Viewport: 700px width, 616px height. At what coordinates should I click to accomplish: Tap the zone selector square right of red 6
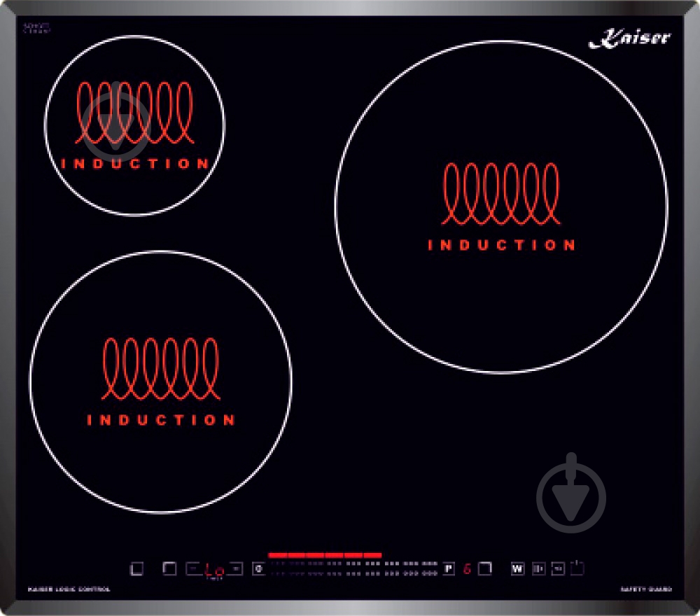point(485,568)
